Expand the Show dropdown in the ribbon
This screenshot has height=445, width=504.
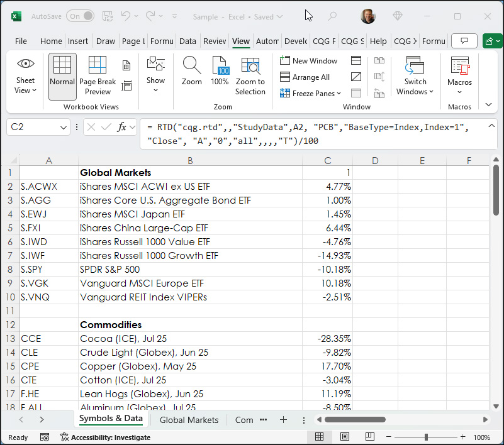[155, 75]
